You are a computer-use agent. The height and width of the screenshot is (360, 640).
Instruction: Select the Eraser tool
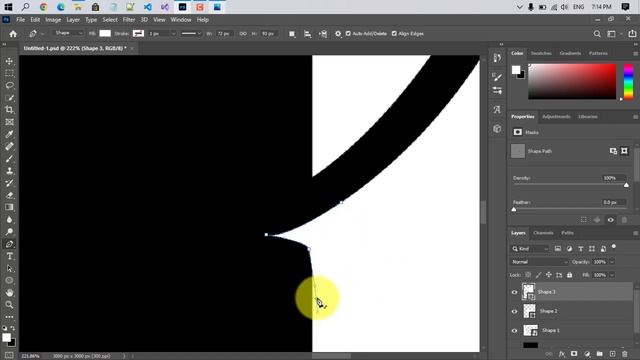tap(9, 195)
